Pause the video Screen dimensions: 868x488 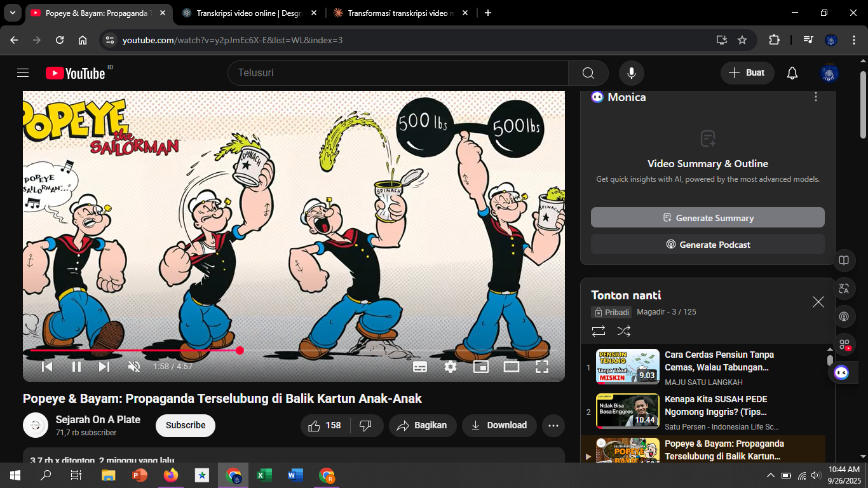tap(76, 367)
